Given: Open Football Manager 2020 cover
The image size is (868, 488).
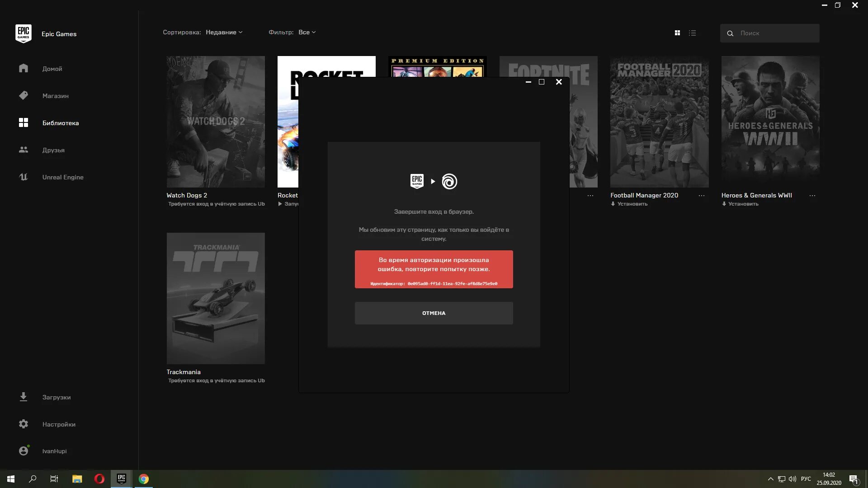Looking at the screenshot, I should (x=660, y=122).
